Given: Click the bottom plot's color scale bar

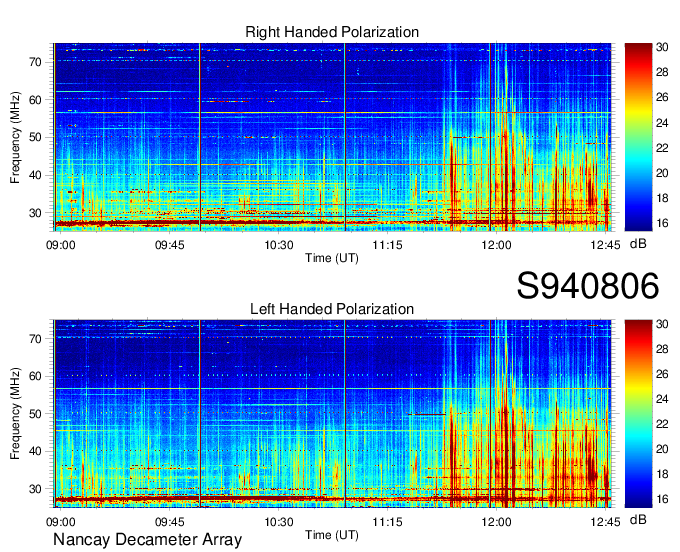Looking at the screenshot, I should coord(638,414).
